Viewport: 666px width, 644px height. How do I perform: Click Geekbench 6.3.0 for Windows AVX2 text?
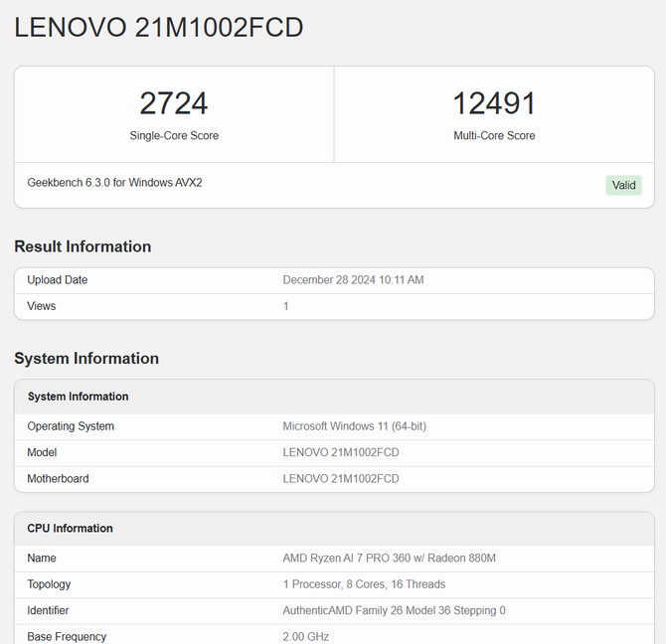(114, 183)
